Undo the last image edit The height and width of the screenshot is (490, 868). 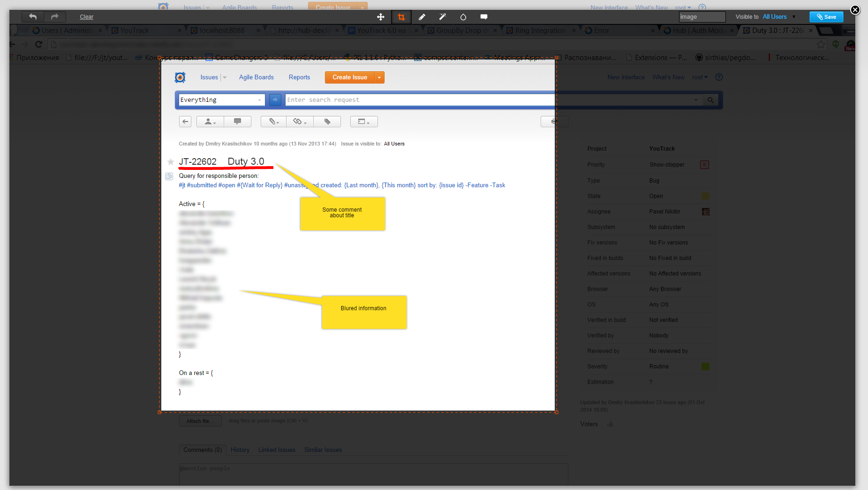click(33, 17)
